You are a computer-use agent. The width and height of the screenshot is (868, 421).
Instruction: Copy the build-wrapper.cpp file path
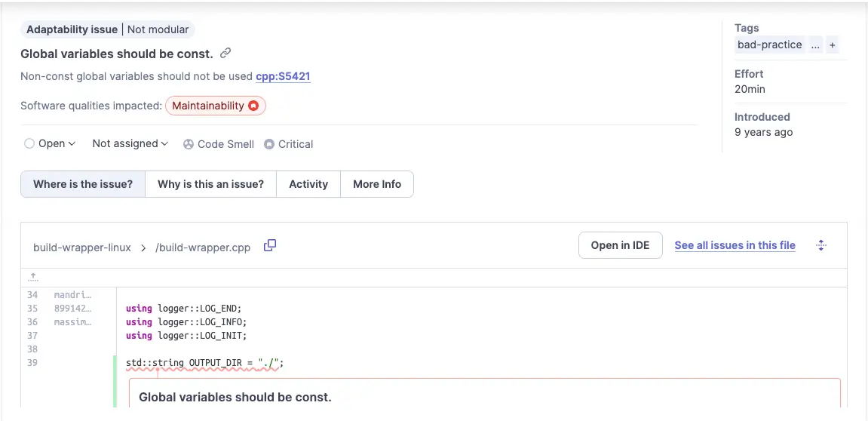[270, 245]
